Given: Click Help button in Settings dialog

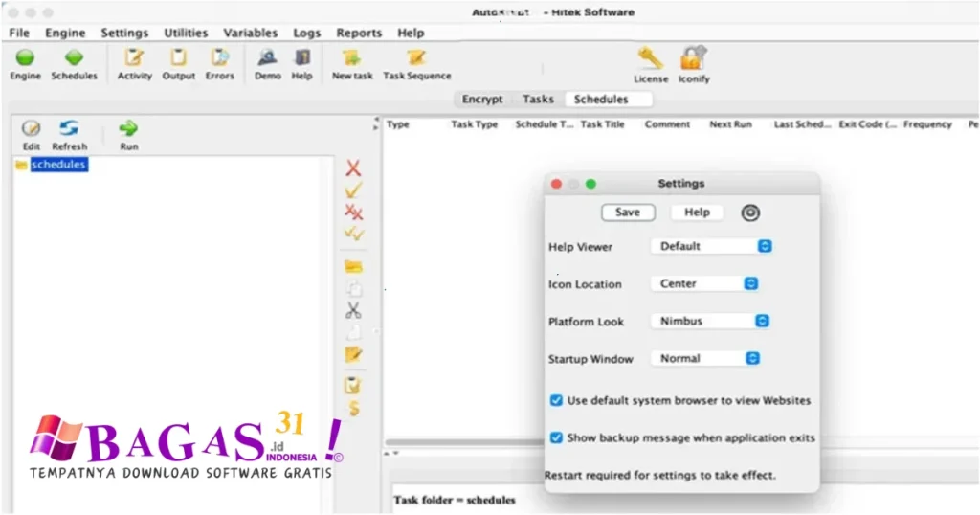Looking at the screenshot, I should pyautogui.click(x=697, y=213).
